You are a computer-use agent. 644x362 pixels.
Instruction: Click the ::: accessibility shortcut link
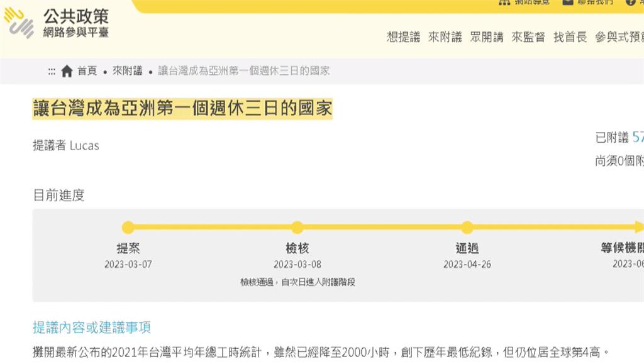pos(51,70)
